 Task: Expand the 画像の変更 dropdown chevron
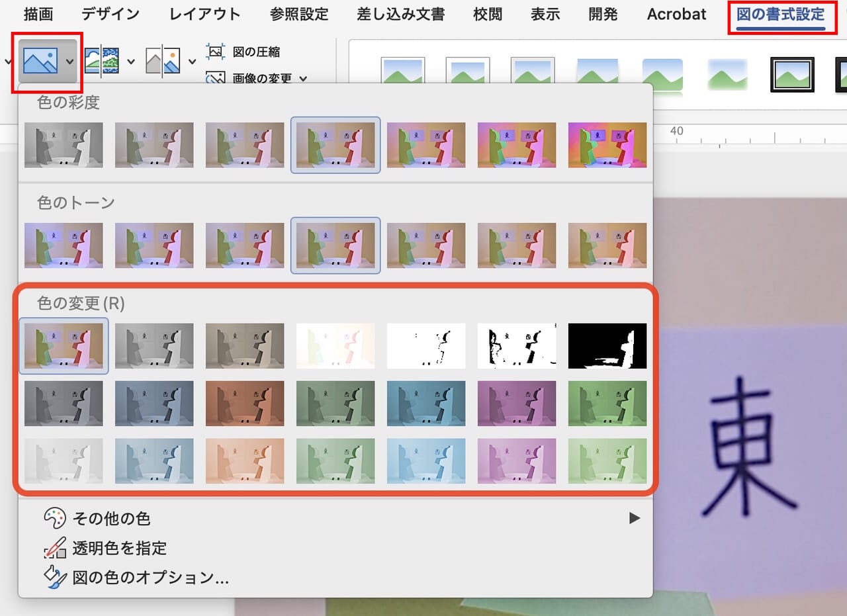303,79
